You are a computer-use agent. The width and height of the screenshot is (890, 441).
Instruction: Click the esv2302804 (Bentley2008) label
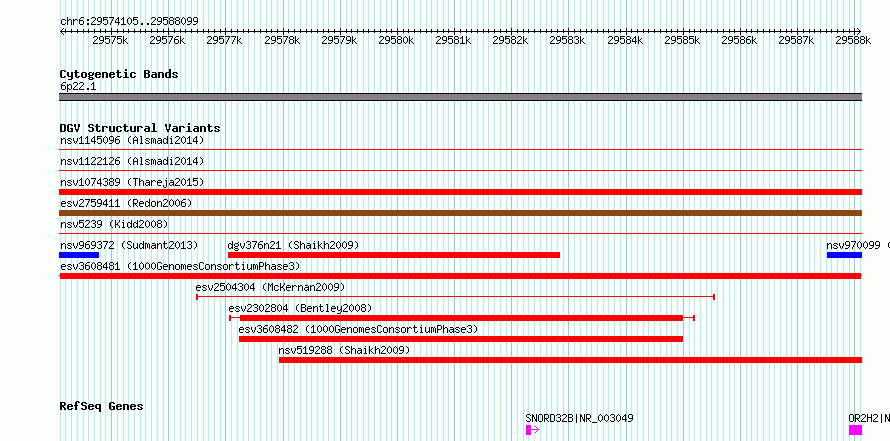click(300, 308)
